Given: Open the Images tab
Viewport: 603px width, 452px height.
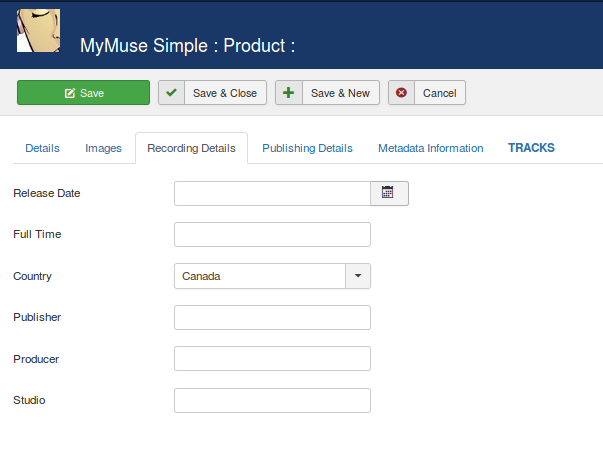Looking at the screenshot, I should point(103,148).
